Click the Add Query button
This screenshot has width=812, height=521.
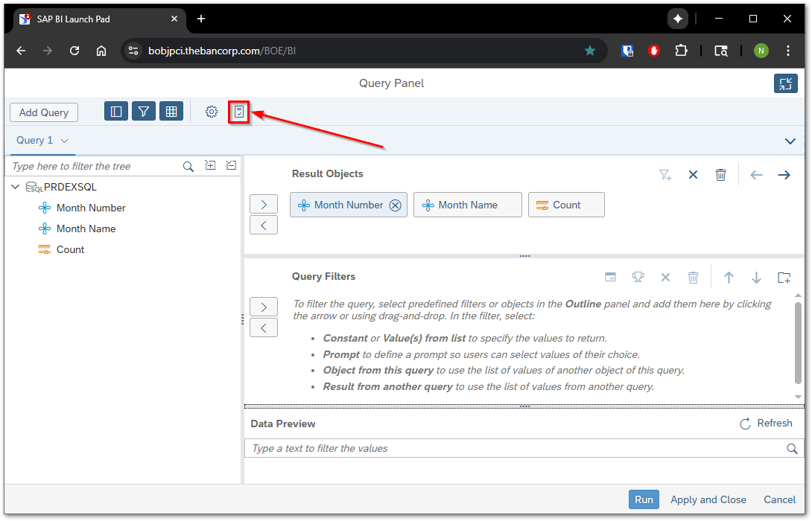[44, 112]
